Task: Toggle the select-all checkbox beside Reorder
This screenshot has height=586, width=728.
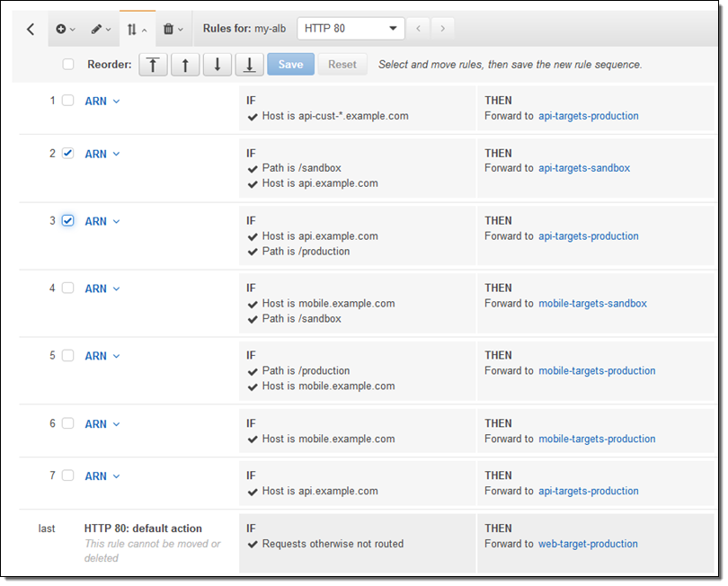Action: [x=68, y=65]
